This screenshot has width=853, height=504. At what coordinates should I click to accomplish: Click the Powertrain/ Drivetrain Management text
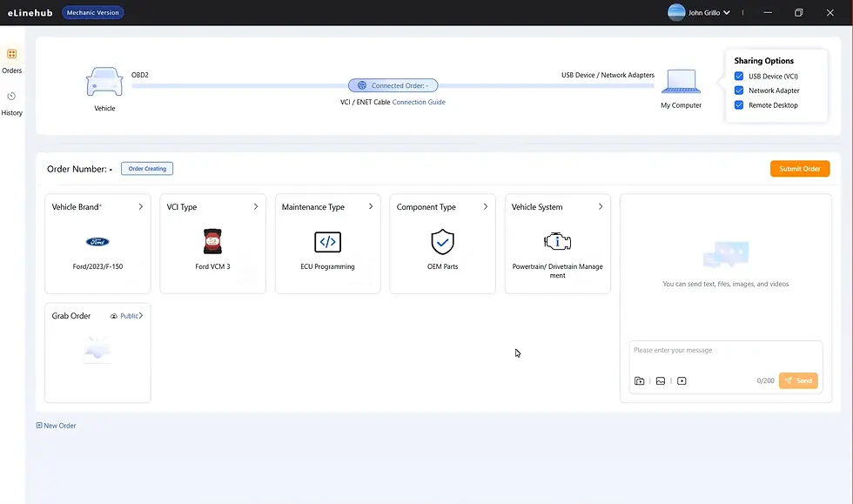click(558, 271)
